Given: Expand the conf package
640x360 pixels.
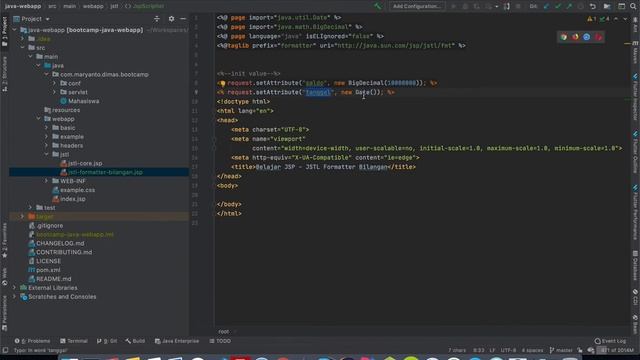Looking at the screenshot, I should [54, 83].
